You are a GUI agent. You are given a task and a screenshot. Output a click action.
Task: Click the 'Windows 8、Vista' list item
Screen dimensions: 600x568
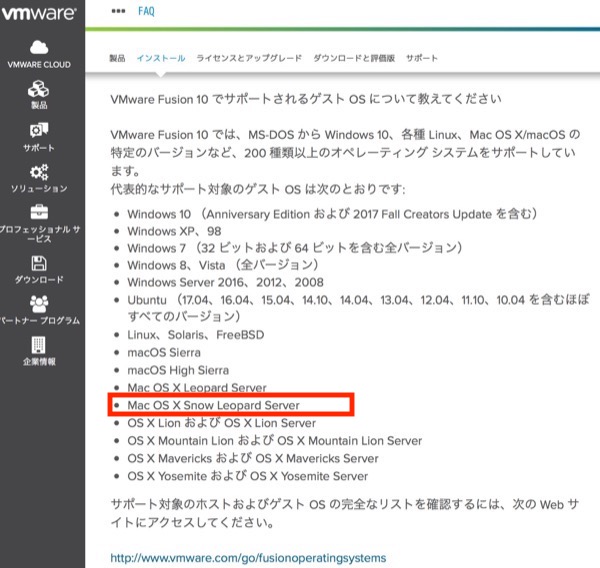pyautogui.click(x=223, y=265)
